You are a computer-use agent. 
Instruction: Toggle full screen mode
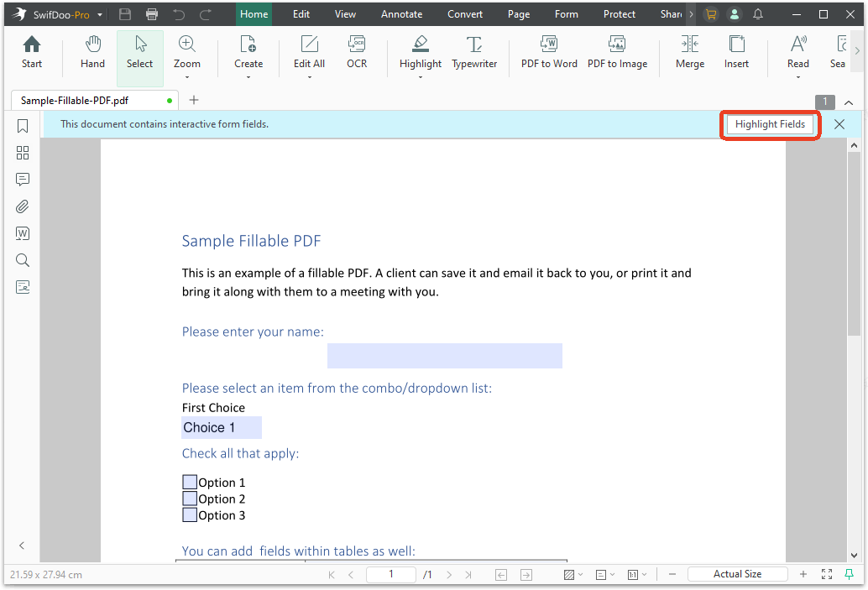click(x=827, y=575)
